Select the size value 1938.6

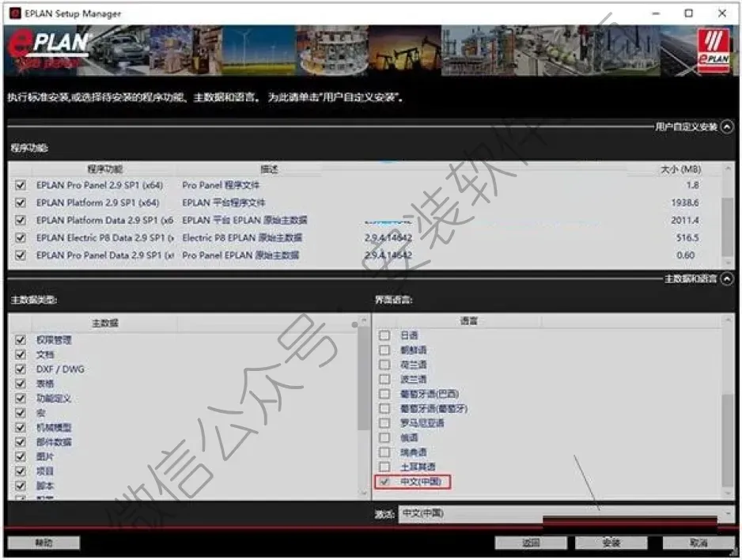685,202
